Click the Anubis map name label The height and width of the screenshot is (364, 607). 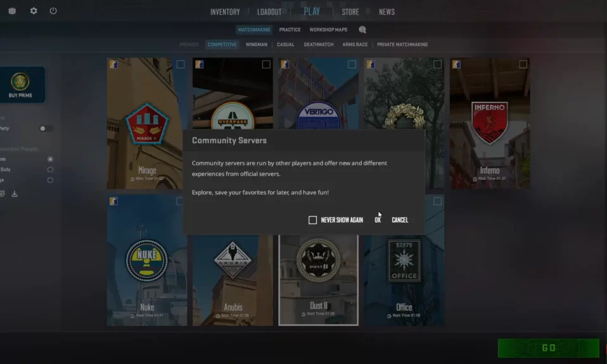coord(233,307)
